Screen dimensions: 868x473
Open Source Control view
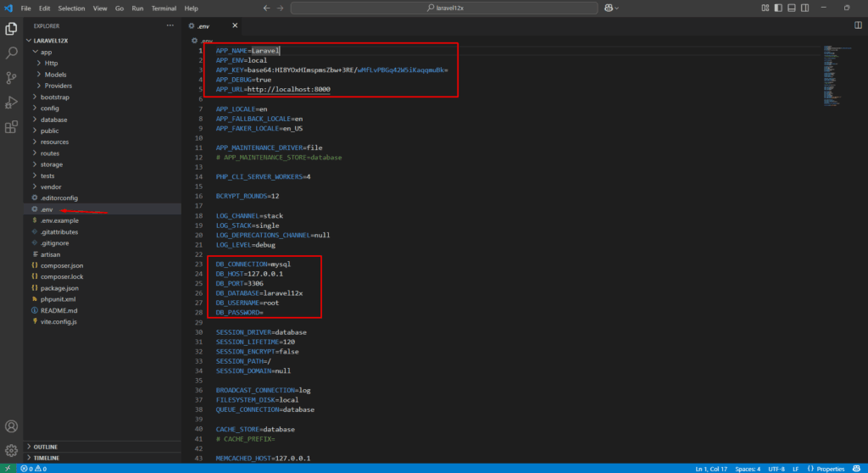12,77
